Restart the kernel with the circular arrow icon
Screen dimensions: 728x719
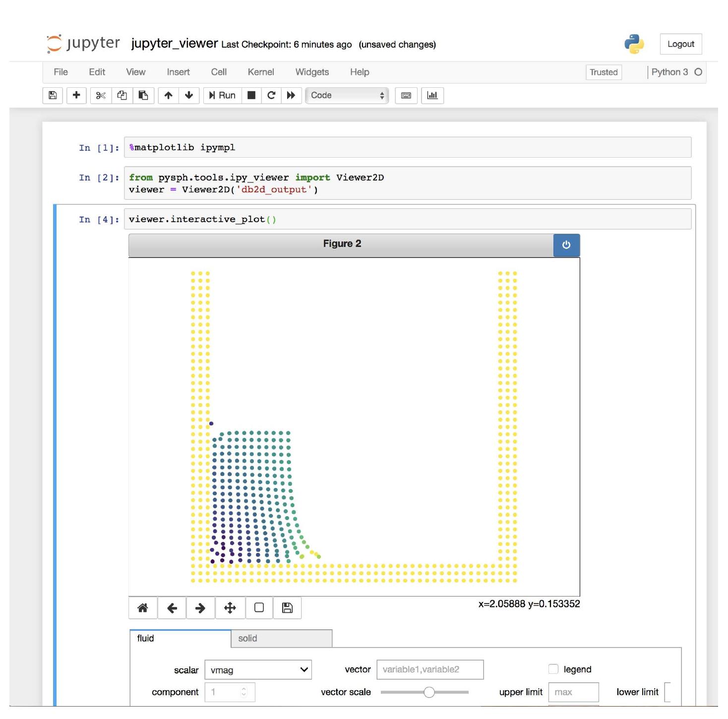[271, 95]
